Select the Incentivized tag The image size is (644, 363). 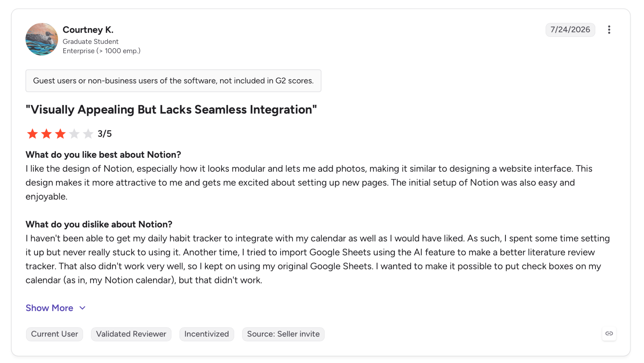[x=207, y=334]
